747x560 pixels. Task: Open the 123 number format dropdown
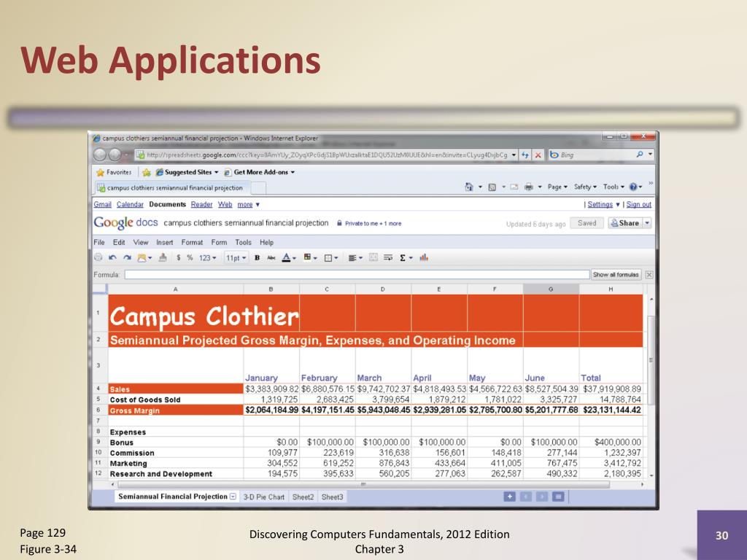[x=207, y=257]
